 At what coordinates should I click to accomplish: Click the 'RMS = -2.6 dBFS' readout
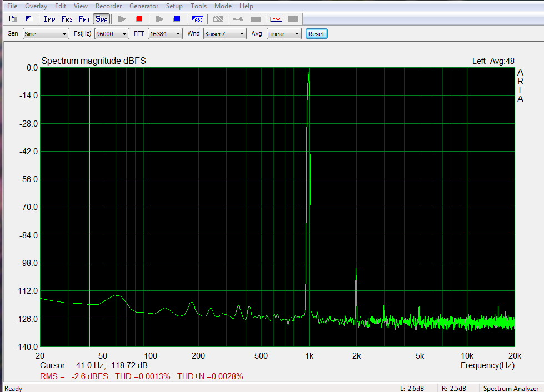(x=74, y=376)
